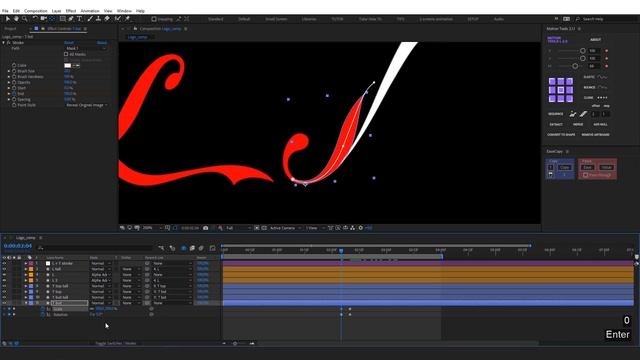Click the Elastic wave icon in Motion Tools
640x360 pixels.
[602, 77]
